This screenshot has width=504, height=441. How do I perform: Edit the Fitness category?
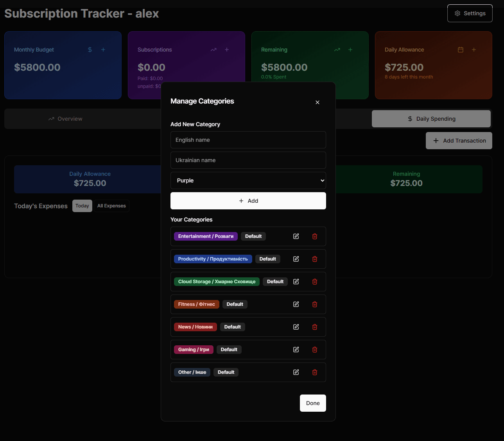point(296,304)
